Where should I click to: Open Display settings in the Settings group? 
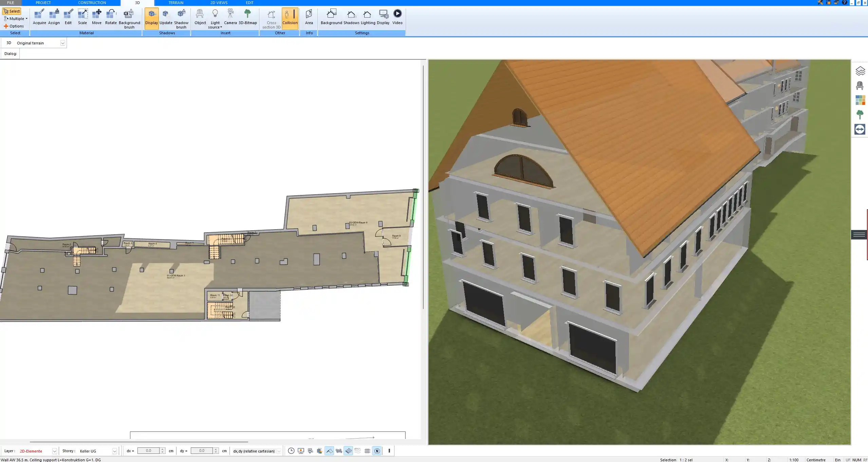[x=383, y=17]
